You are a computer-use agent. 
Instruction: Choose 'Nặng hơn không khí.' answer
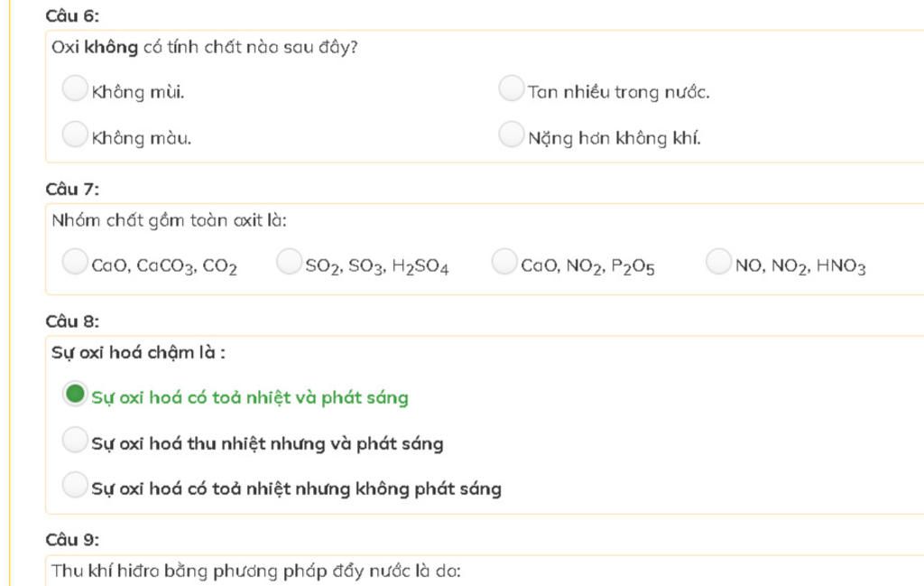511,134
